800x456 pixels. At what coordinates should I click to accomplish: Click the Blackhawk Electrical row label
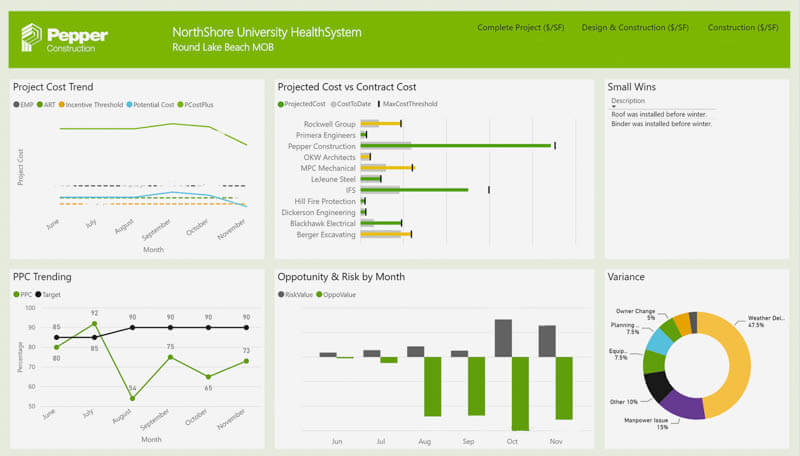click(x=322, y=223)
